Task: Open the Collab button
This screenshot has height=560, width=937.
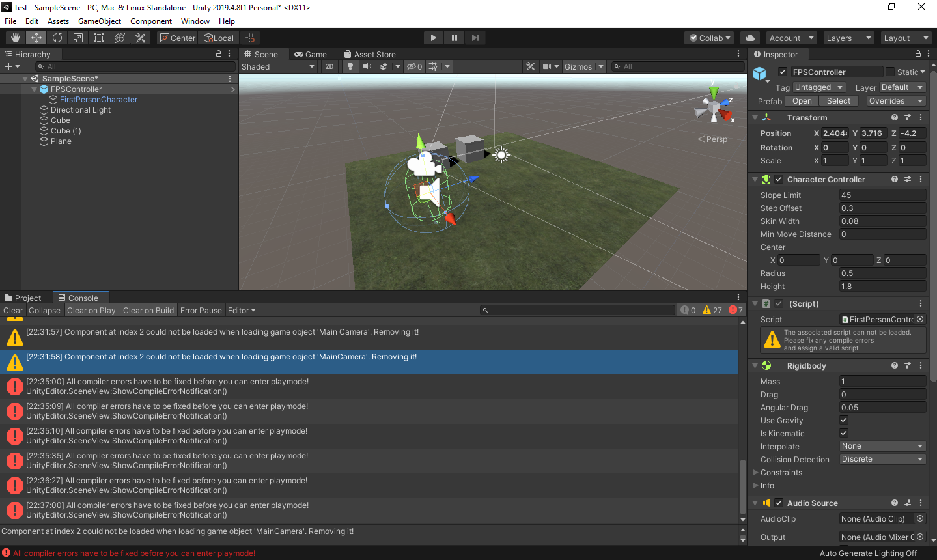Action: point(710,38)
